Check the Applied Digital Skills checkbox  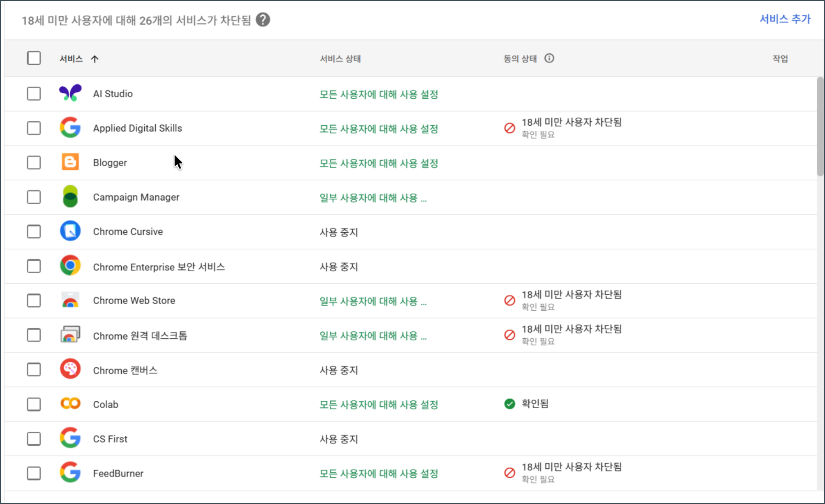click(x=34, y=128)
